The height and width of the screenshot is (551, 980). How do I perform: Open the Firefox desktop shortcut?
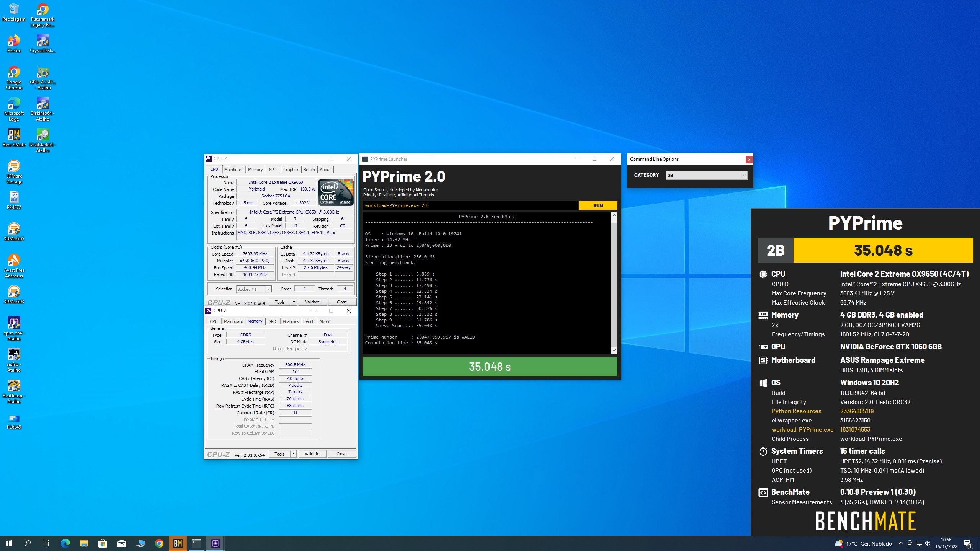click(x=14, y=44)
